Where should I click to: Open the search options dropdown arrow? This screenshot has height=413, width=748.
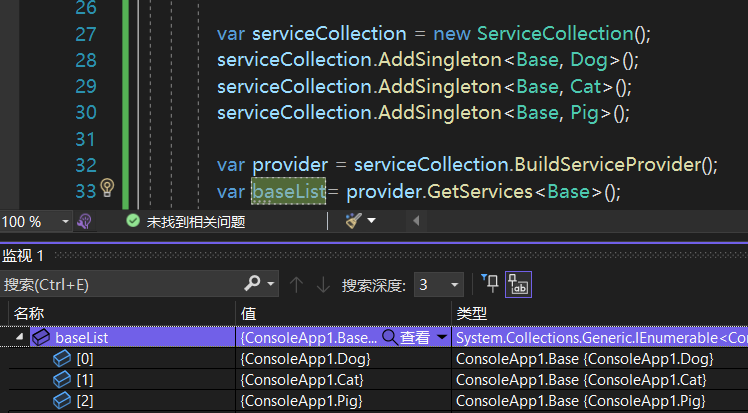point(270,284)
